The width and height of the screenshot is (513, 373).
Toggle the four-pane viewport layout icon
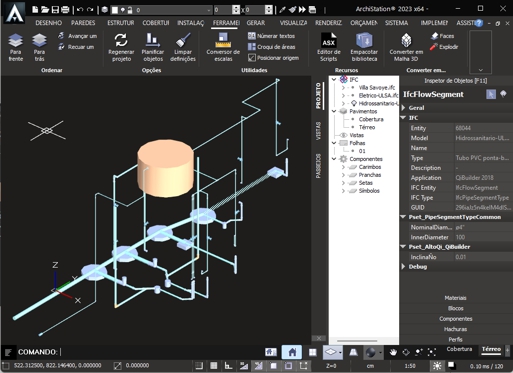tap(312, 352)
